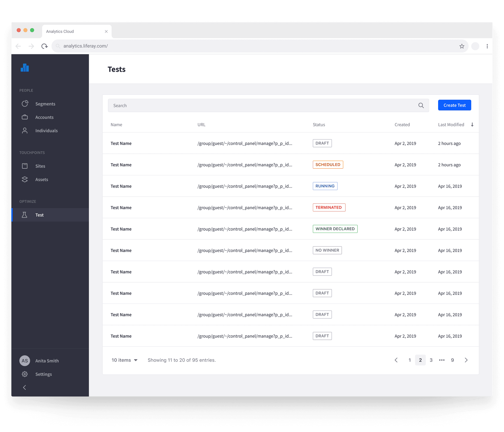Open the 10 items per-page dropdown
The height and width of the screenshot is (432, 504).
pyautogui.click(x=124, y=360)
